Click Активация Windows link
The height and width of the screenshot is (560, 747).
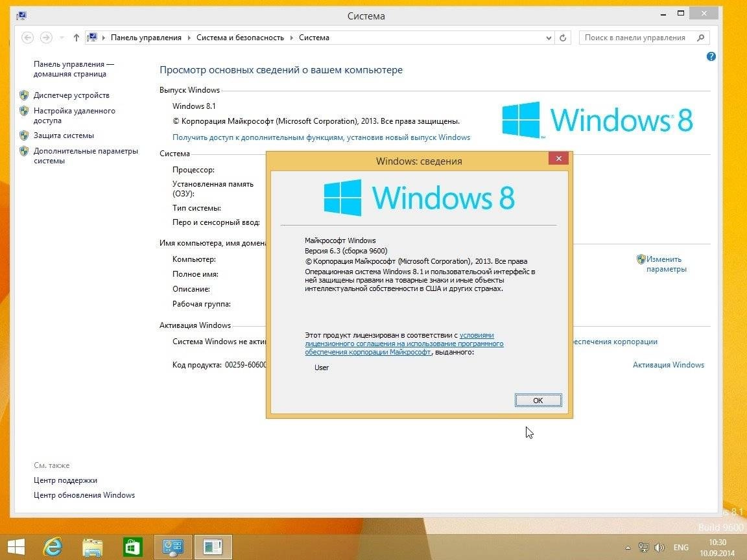(669, 365)
